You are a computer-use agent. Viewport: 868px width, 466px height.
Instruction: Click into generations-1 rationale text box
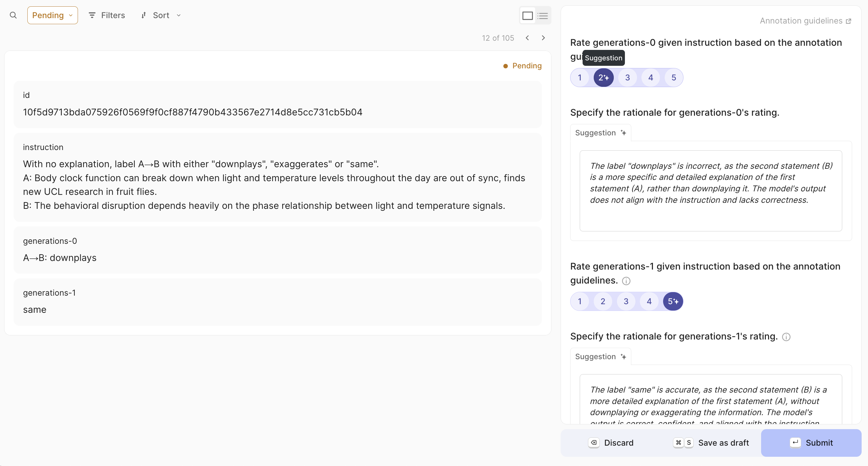click(x=710, y=399)
